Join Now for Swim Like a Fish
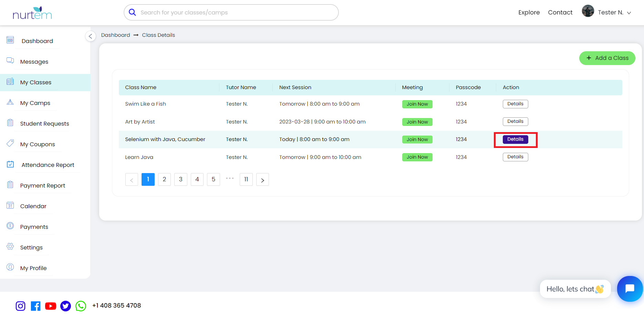The height and width of the screenshot is (320, 644). point(417,104)
